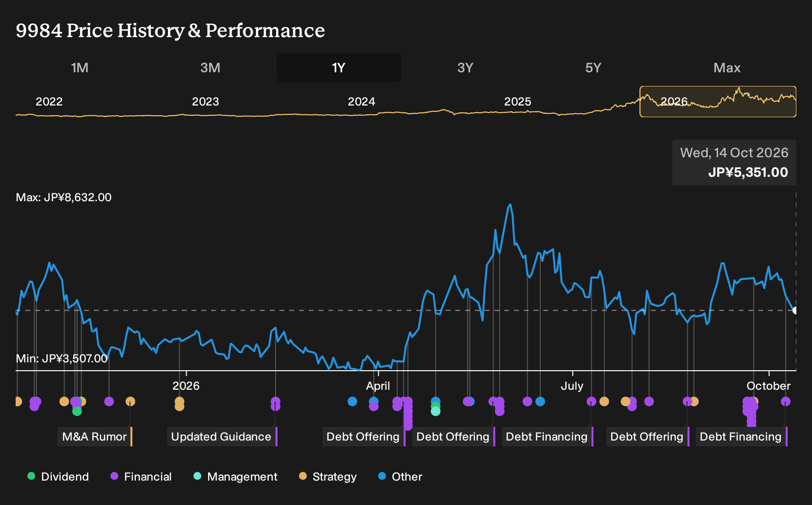Click the white end-of-line price point

pos(794,310)
